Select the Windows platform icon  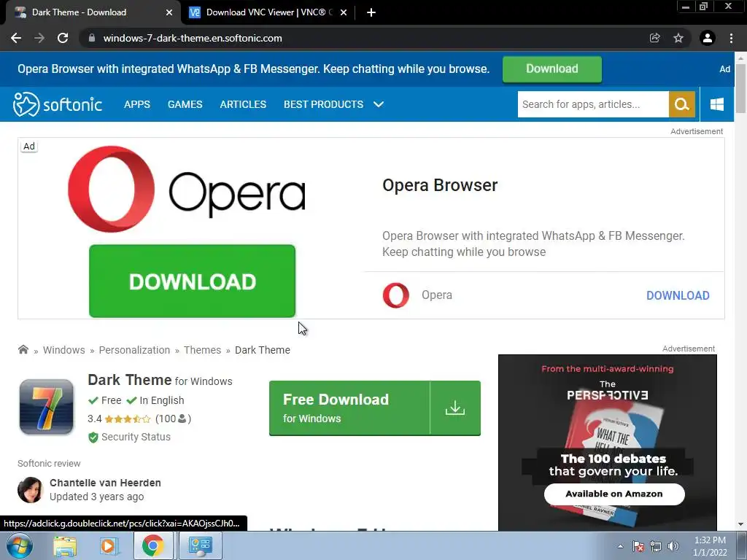tap(717, 104)
